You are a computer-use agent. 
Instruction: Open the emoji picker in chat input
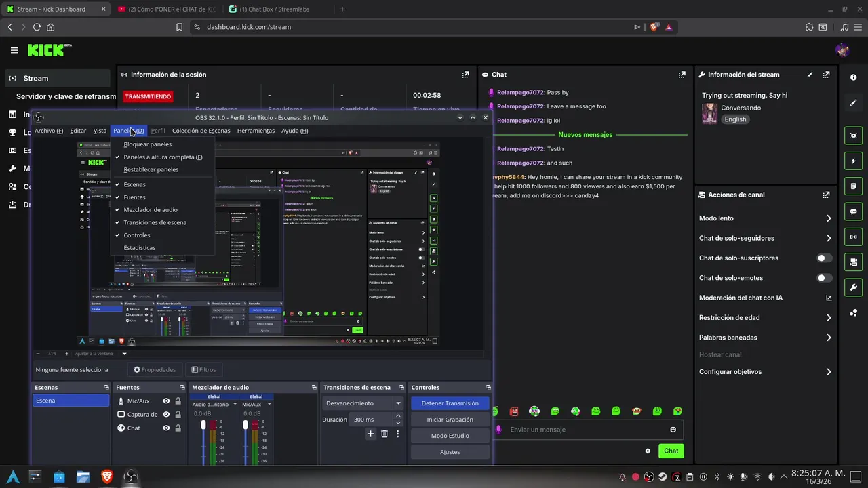673,430
